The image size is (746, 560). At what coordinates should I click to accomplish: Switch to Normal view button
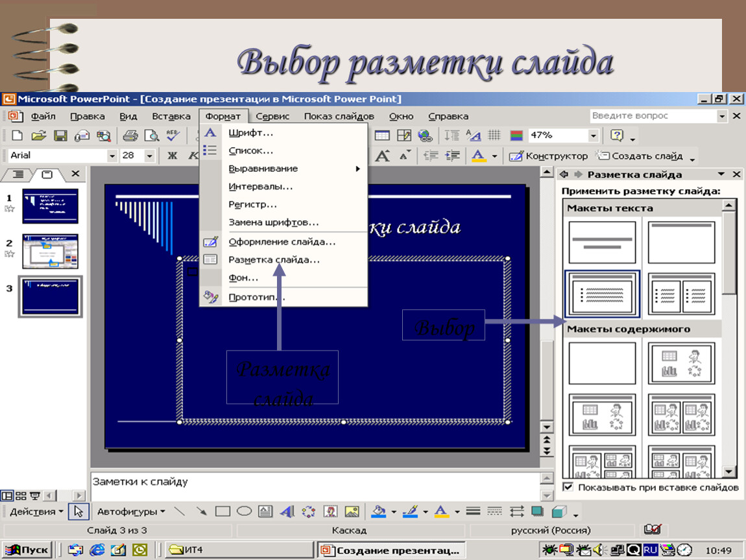[x=6, y=496]
